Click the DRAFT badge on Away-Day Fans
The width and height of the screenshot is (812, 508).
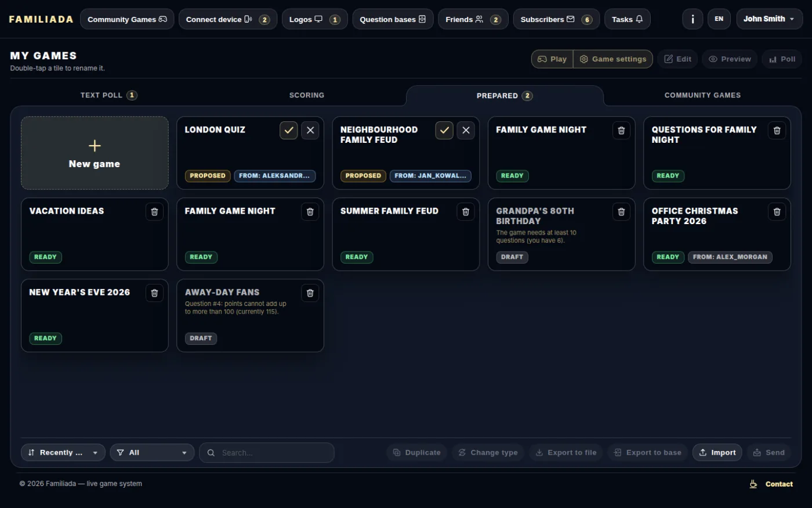[201, 338]
